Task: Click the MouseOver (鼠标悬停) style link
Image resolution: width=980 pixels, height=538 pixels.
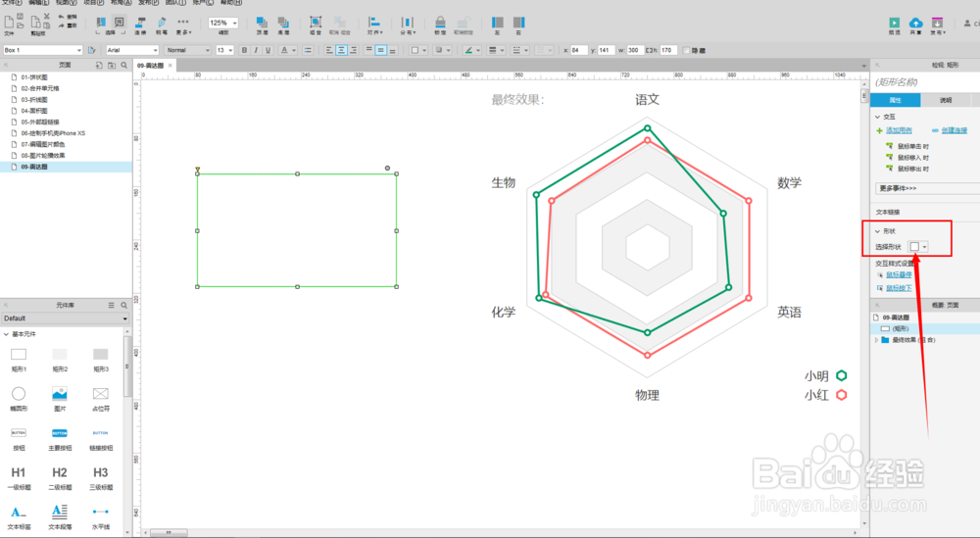Action: 899,275
